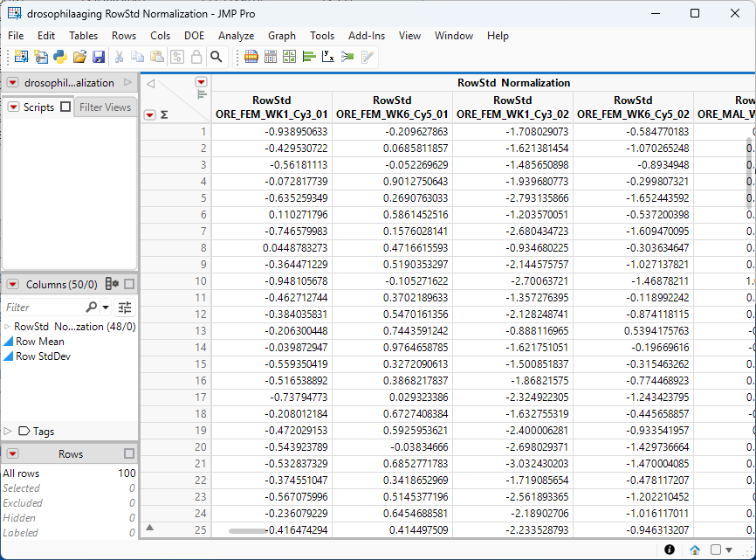This screenshot has width=756, height=560.
Task: Open the Search magnifier tool
Action: [x=216, y=56]
